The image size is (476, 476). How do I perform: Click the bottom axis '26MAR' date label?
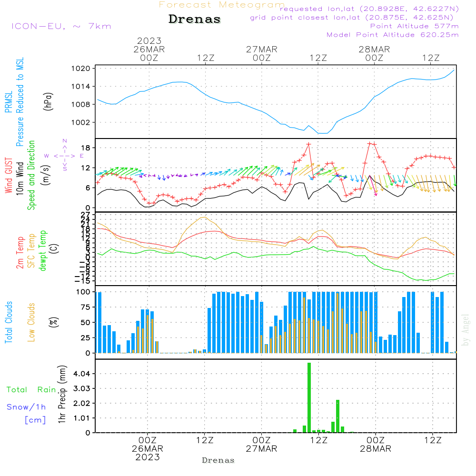(x=148, y=449)
